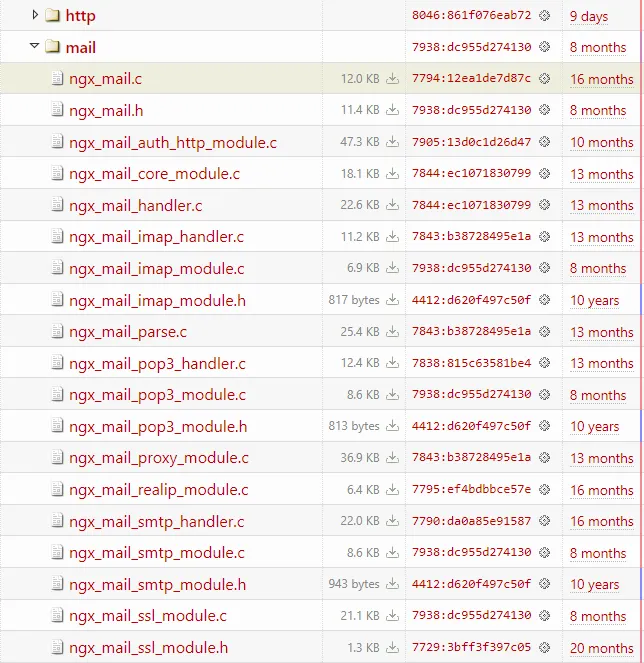
Task: Click download icon beside ngx_mail_ssl_module.h
Action: tap(393, 648)
